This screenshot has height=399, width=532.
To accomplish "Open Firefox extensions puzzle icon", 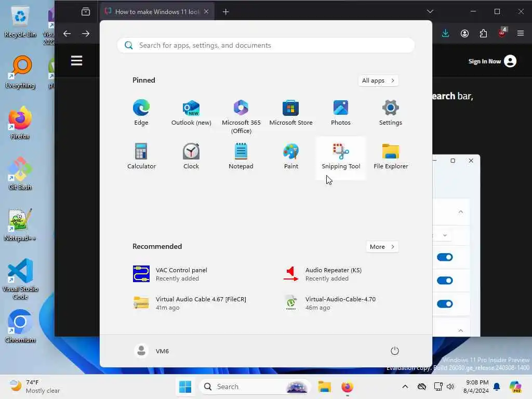I will click(483, 33).
